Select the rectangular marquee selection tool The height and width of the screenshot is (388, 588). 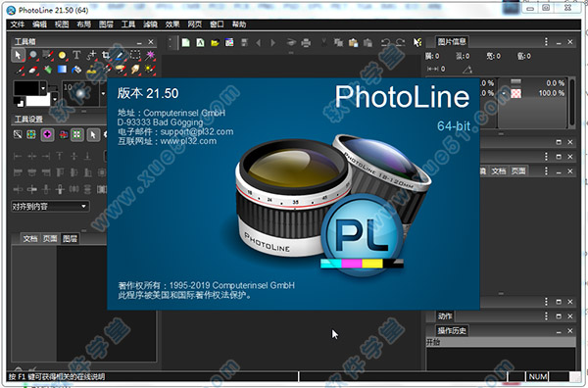135,56
